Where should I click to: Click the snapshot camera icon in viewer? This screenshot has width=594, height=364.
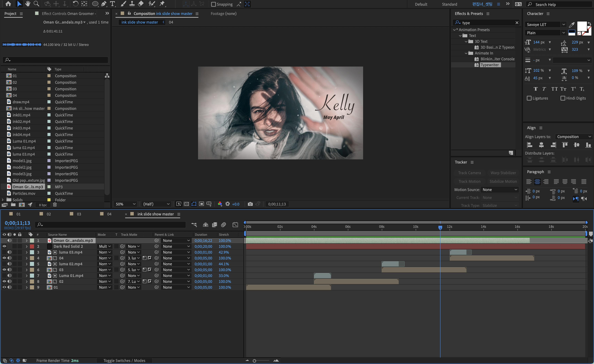coord(250,204)
